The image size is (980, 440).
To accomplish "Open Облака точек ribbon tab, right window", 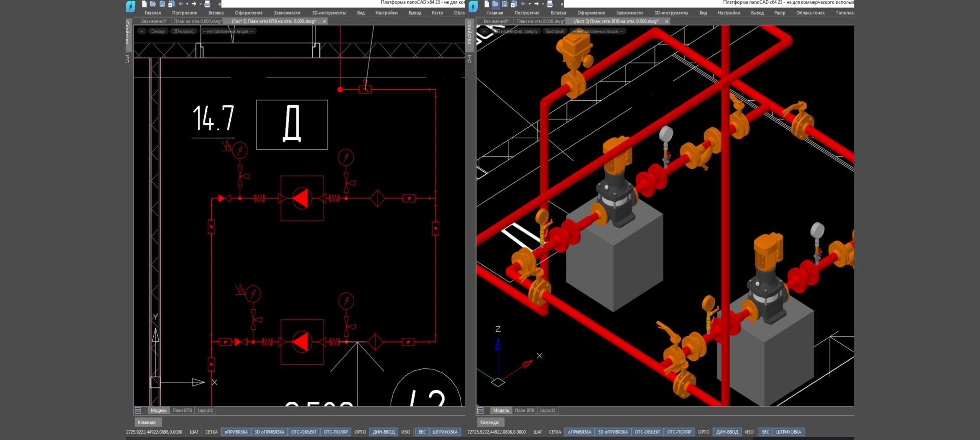I will coord(810,13).
